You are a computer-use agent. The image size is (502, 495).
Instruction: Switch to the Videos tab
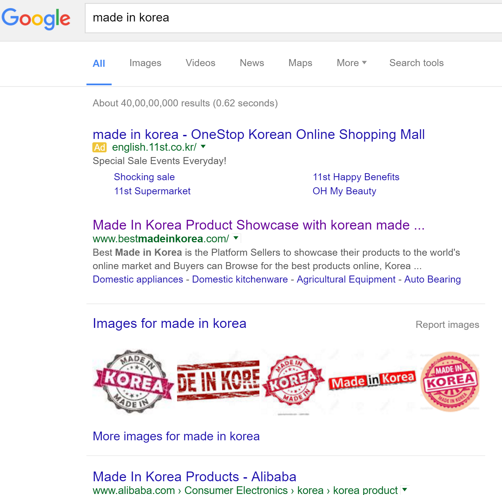point(200,63)
